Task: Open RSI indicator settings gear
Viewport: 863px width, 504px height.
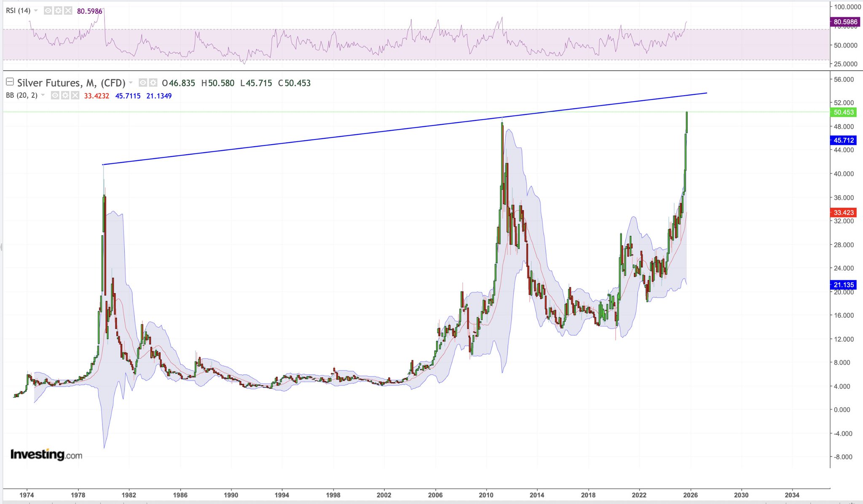Action: point(58,11)
